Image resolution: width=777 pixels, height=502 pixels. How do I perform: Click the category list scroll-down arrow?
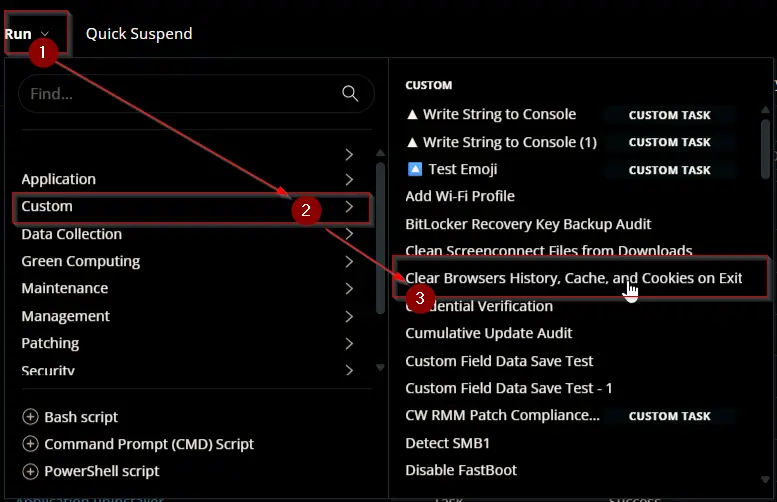380,367
